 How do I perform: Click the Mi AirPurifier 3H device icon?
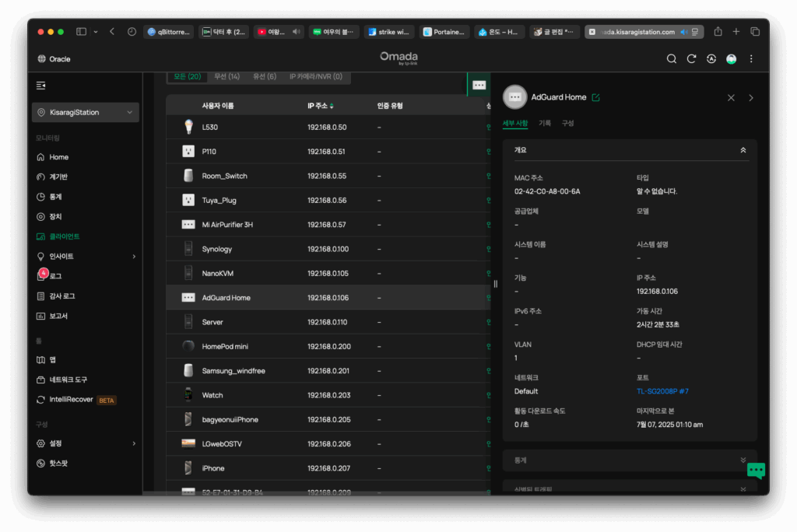[x=188, y=224]
